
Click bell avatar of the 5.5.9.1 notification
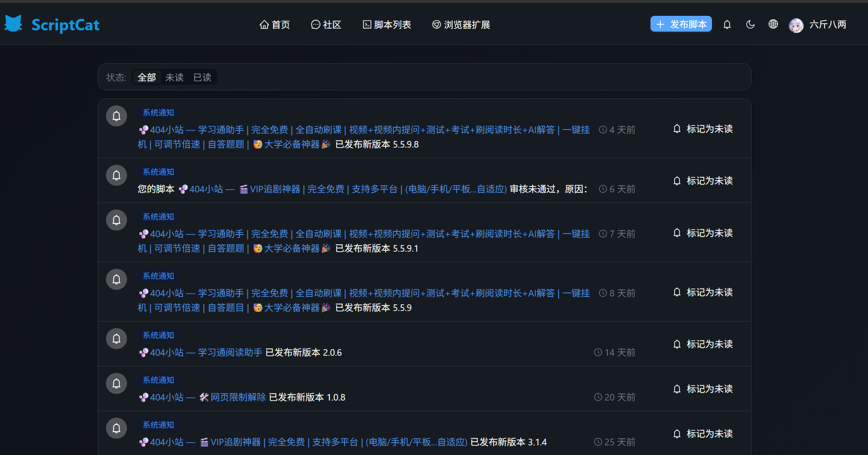pyautogui.click(x=116, y=220)
